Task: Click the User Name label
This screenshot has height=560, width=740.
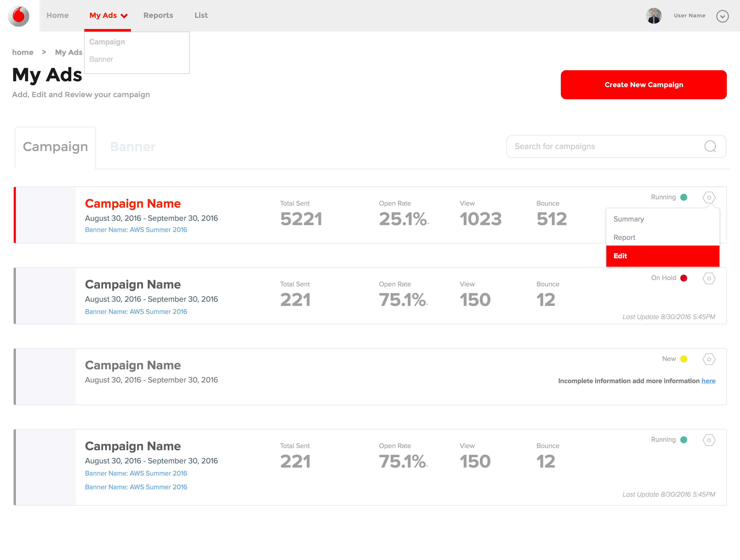Action: (689, 15)
